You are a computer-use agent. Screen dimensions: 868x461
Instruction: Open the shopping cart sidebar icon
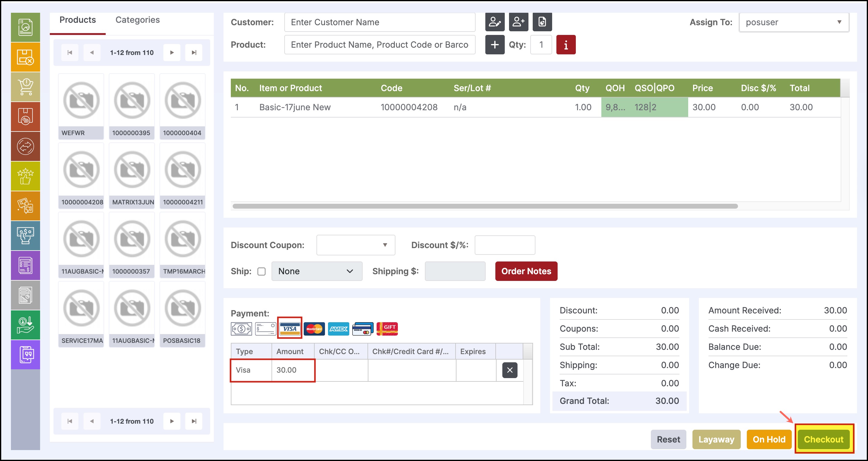[26, 87]
